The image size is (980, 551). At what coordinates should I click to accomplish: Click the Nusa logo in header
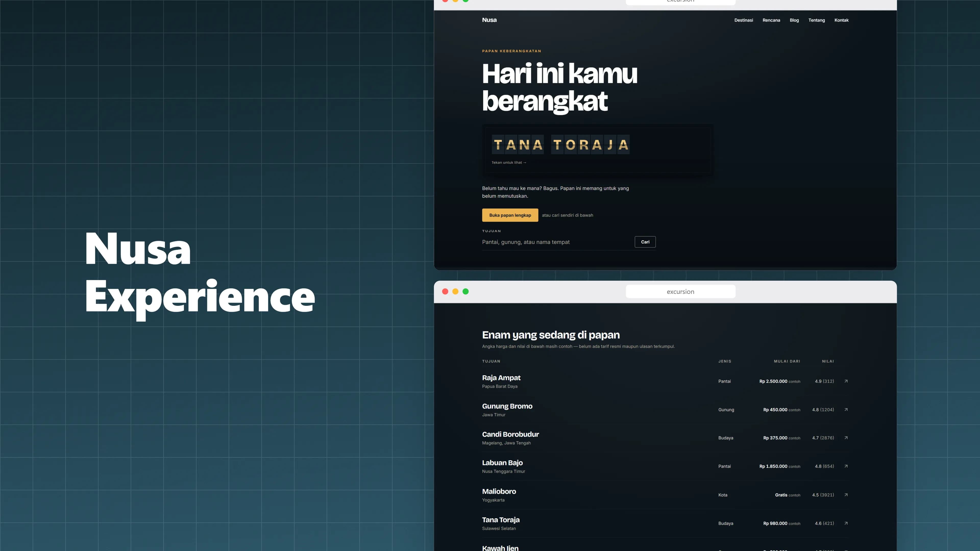coord(489,20)
